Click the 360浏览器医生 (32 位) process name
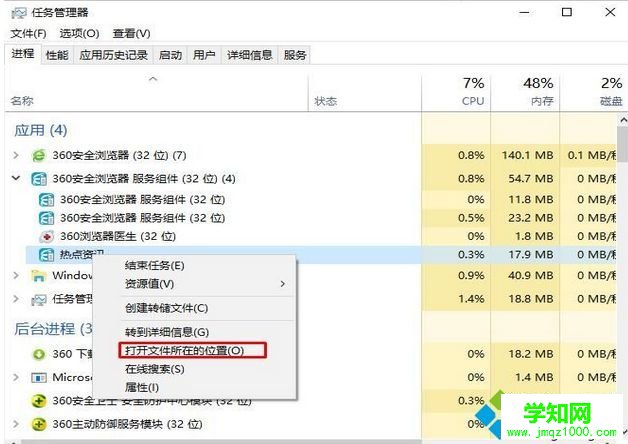This screenshot has width=628, height=444. point(118,236)
